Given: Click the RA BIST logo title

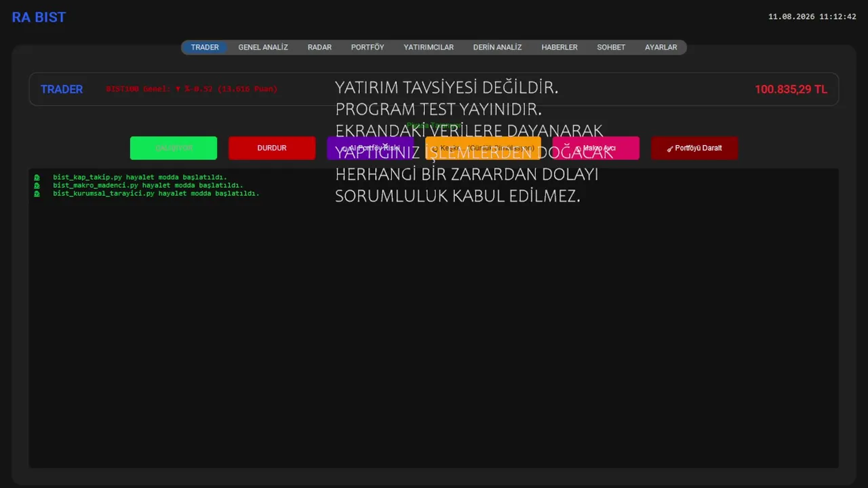Looking at the screenshot, I should pyautogui.click(x=39, y=18).
